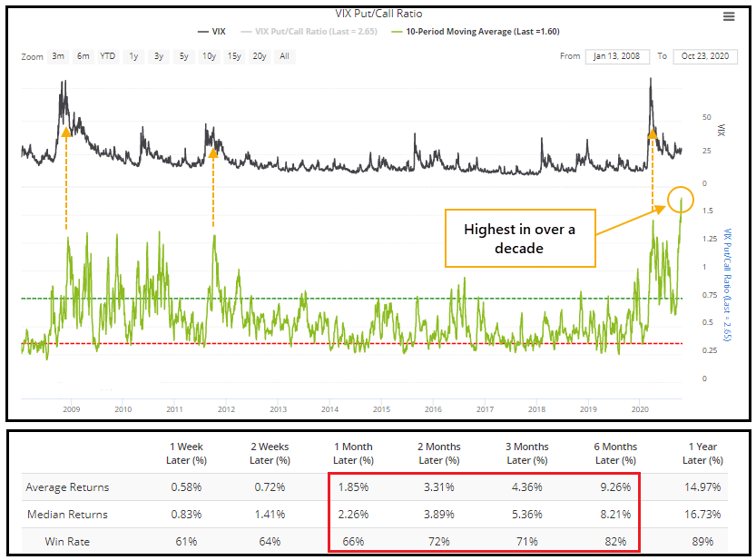The height and width of the screenshot is (560, 756).
Task: Choose the 1y zoom range
Action: tap(133, 56)
